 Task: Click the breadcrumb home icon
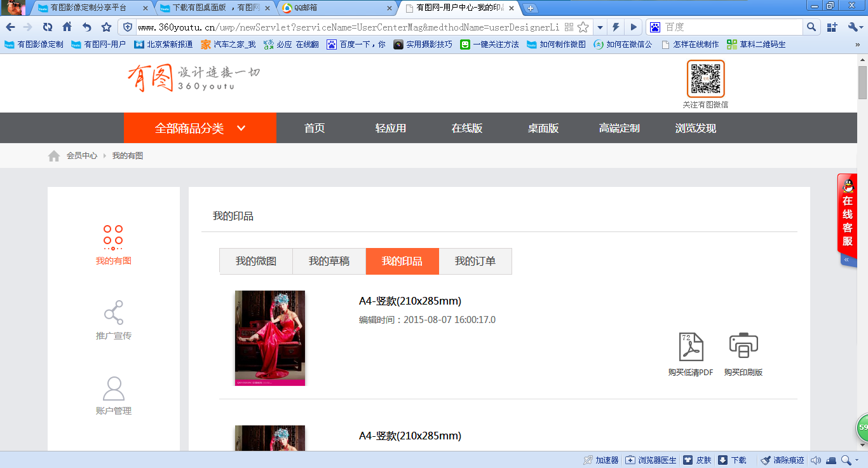coord(54,155)
